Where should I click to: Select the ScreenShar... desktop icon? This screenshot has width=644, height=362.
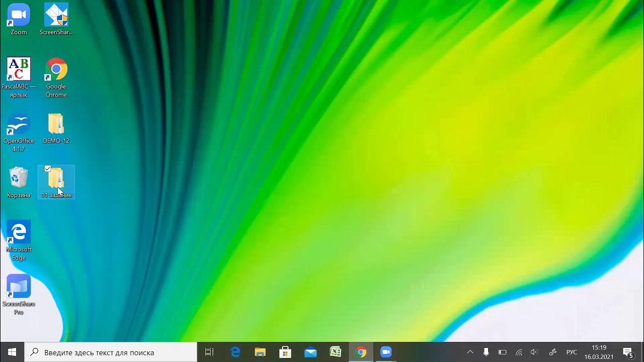coord(56,20)
